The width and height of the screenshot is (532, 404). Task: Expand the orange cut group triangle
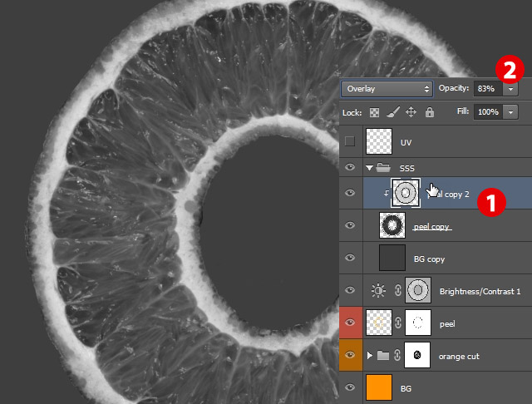click(369, 355)
